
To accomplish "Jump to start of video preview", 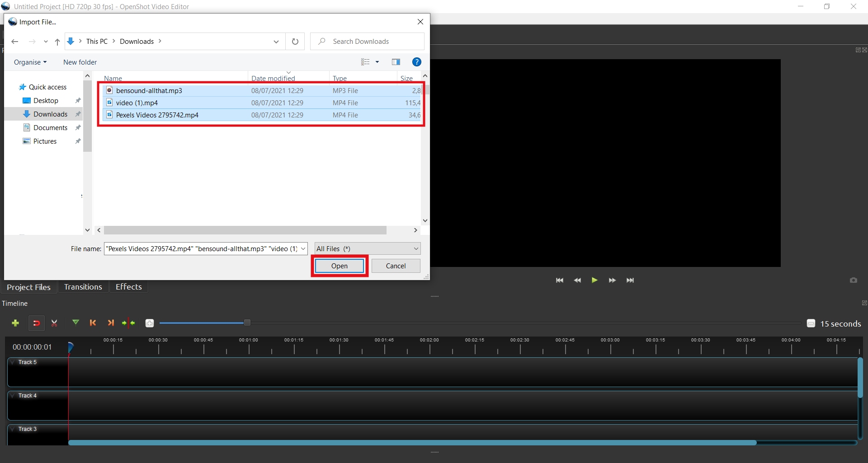I will click(x=560, y=280).
